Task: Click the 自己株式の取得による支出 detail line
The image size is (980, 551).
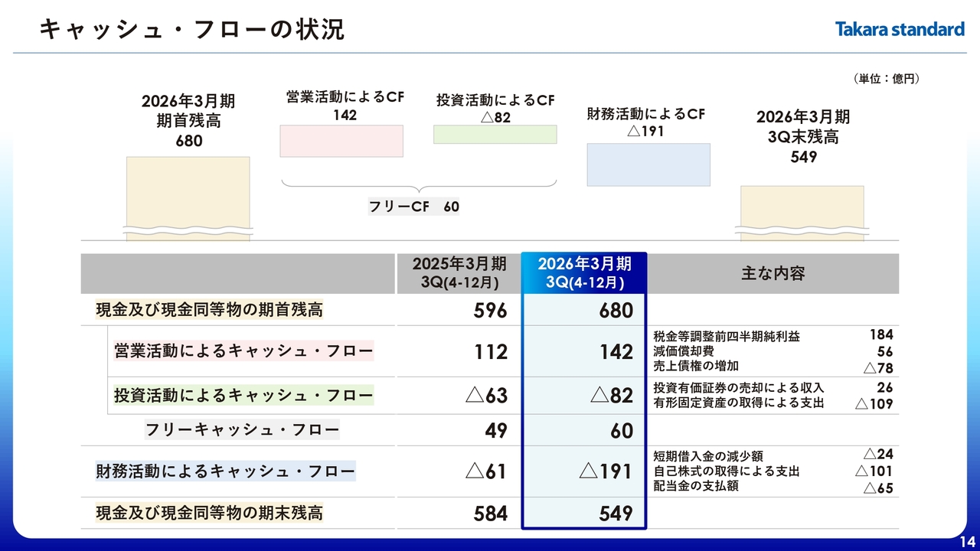Action: (x=726, y=471)
